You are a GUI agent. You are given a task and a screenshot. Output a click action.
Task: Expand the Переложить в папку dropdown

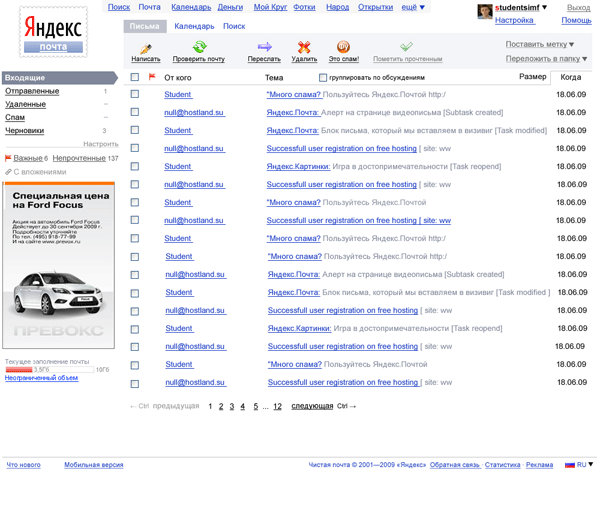pos(546,59)
